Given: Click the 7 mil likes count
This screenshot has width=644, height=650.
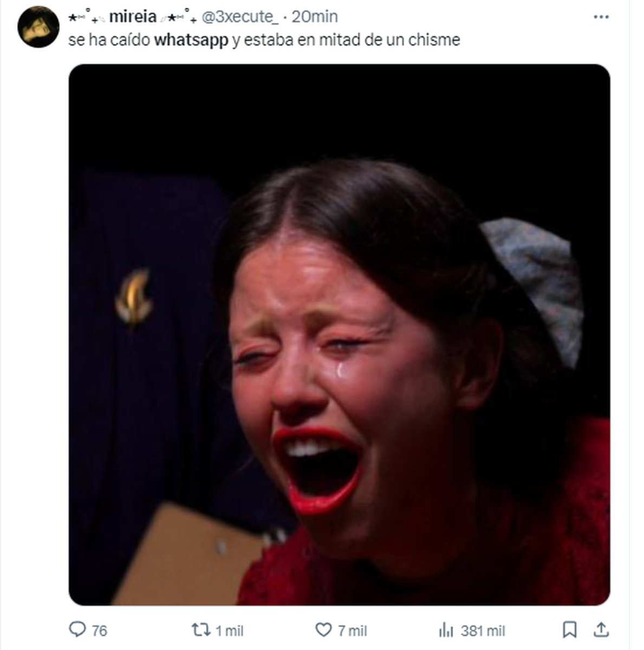Looking at the screenshot, I should point(353,630).
